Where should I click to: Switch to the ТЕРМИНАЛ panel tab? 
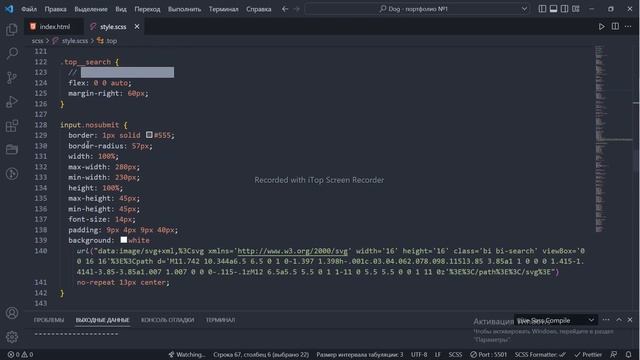220,320
